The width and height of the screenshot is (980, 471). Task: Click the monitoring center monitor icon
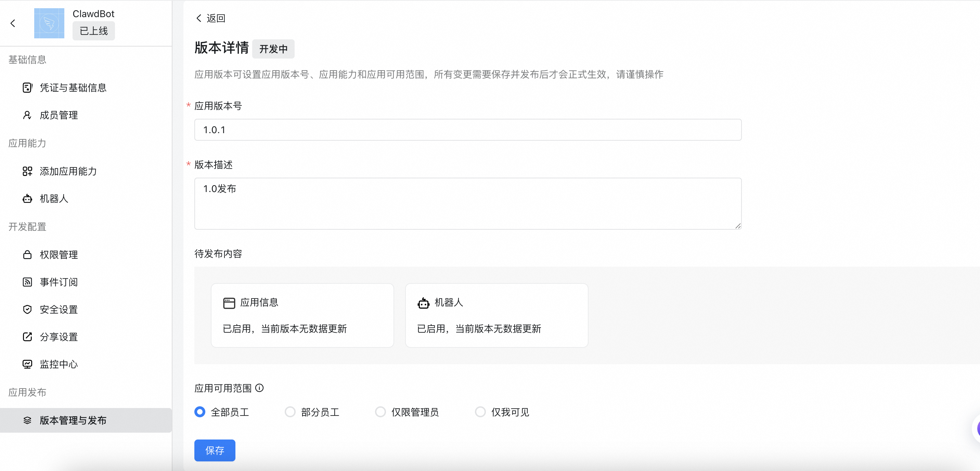coord(27,364)
